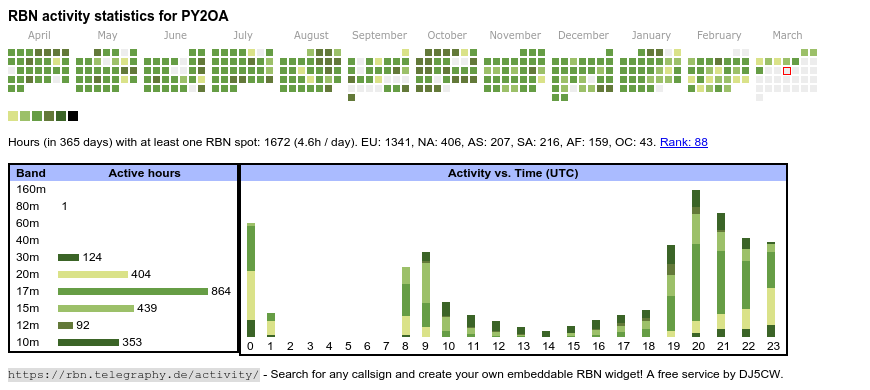Click the 80m band label
The width and height of the screenshot is (870, 390).
point(28,206)
